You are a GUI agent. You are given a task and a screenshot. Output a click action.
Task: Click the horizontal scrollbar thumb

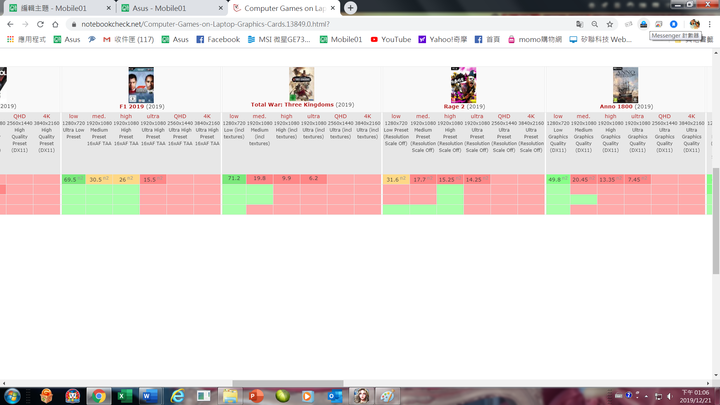tap(288, 383)
